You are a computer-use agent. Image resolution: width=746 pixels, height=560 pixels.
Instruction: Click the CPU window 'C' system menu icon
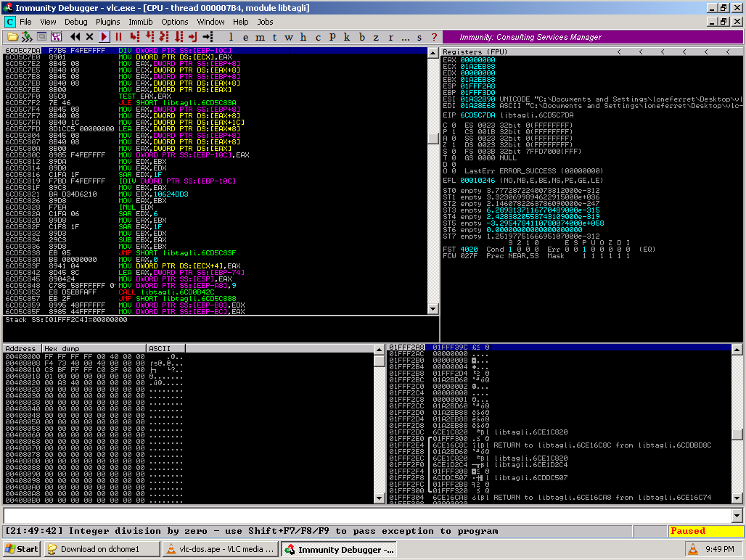[x=9, y=22]
